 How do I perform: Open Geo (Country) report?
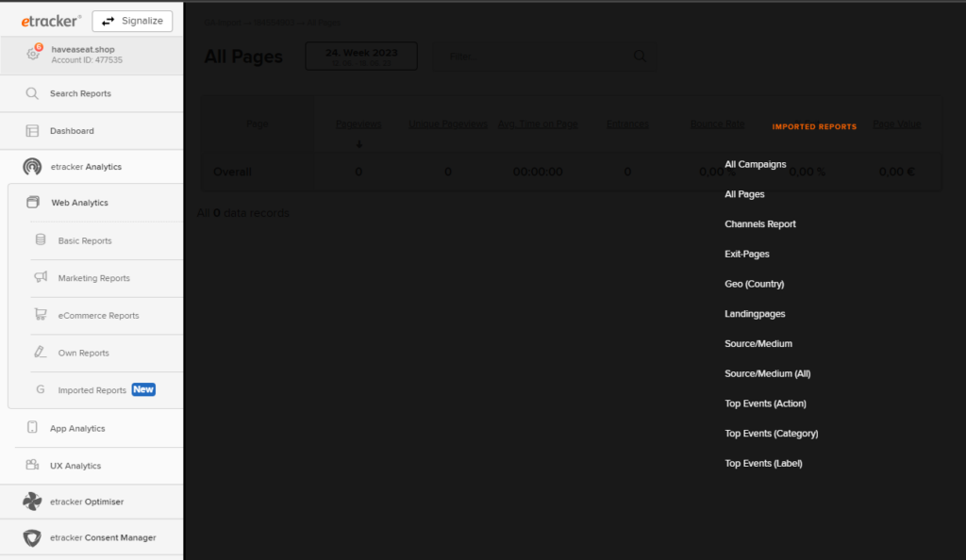click(754, 284)
